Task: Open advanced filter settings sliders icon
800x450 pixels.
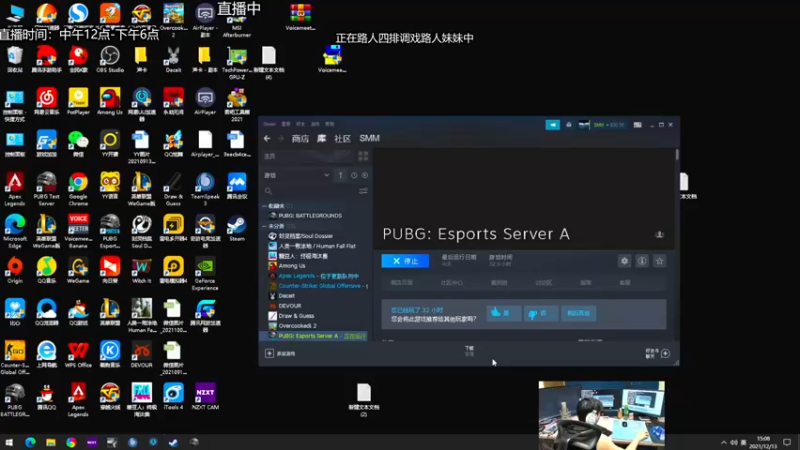Action: [x=363, y=191]
